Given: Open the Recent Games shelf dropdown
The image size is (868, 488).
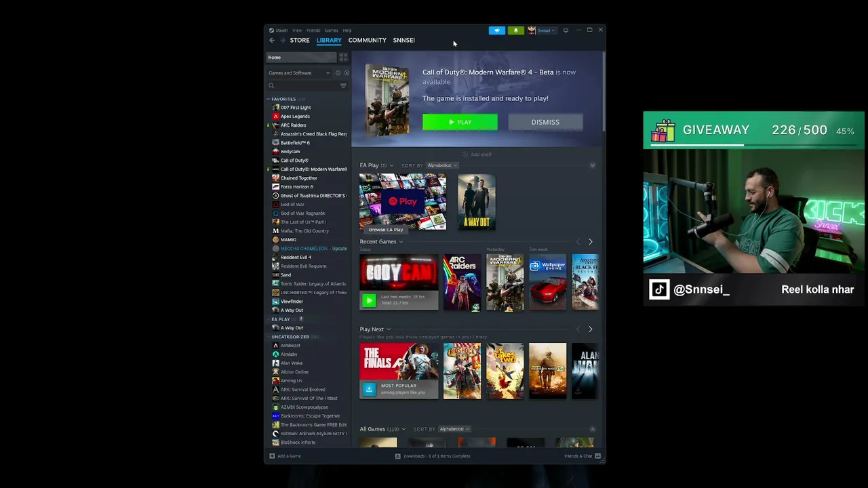Looking at the screenshot, I should (401, 242).
